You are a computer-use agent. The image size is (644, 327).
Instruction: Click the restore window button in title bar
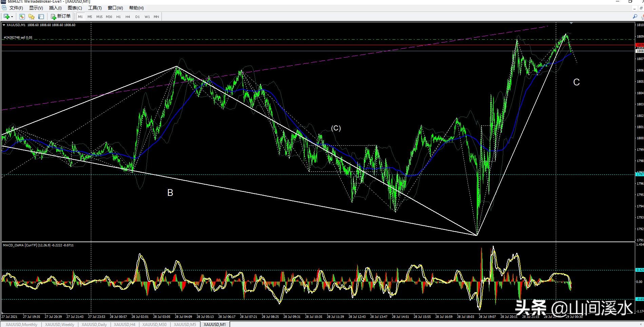tap(630, 1)
